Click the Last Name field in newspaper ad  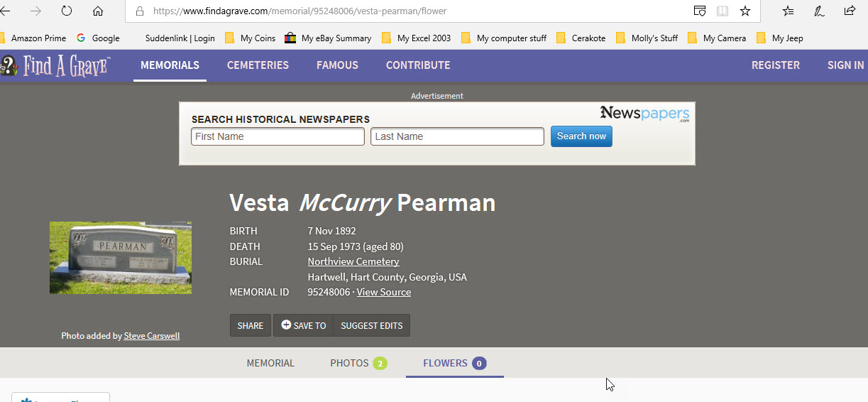[x=457, y=136]
